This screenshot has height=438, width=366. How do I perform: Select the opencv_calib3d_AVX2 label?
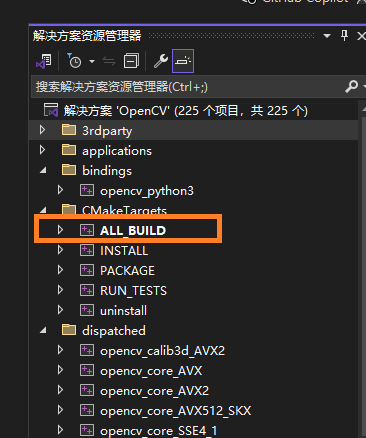pyautogui.click(x=162, y=351)
